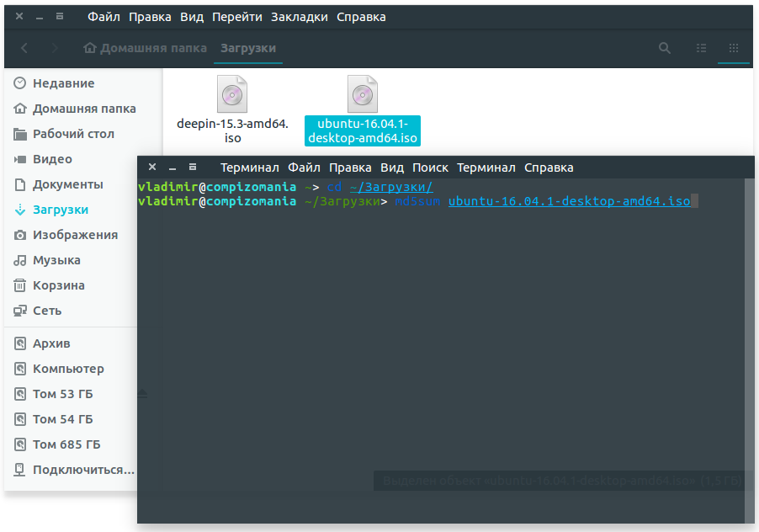Select the ubuntu-16.04.1 ISO disc icon
759x532 pixels.
pyautogui.click(x=363, y=94)
